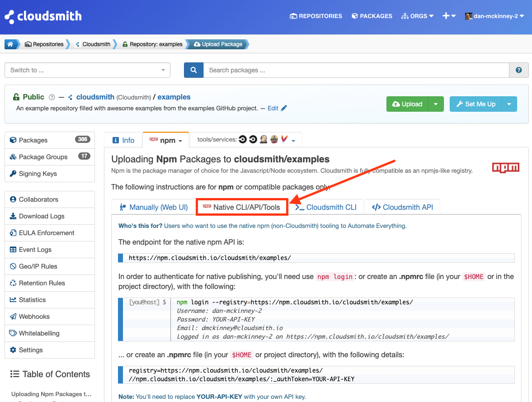The height and width of the screenshot is (402, 532).
Task: Go to Repositories breadcrumb
Action: [44, 44]
